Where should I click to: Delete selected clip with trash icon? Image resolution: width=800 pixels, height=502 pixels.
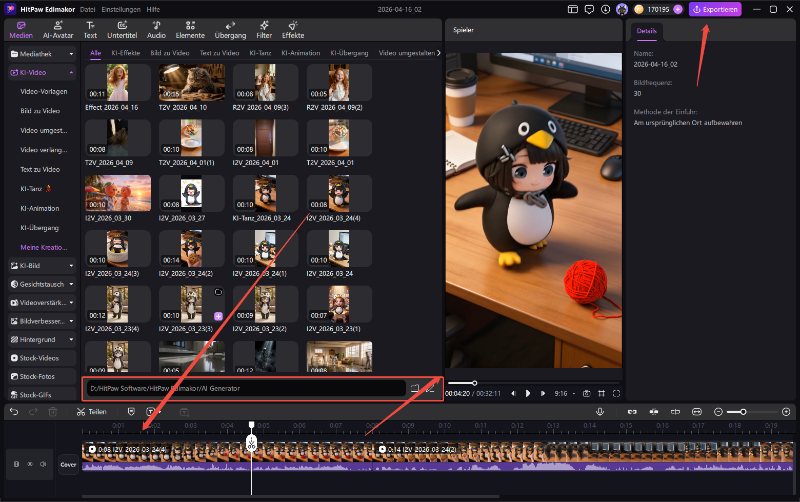(x=53, y=412)
